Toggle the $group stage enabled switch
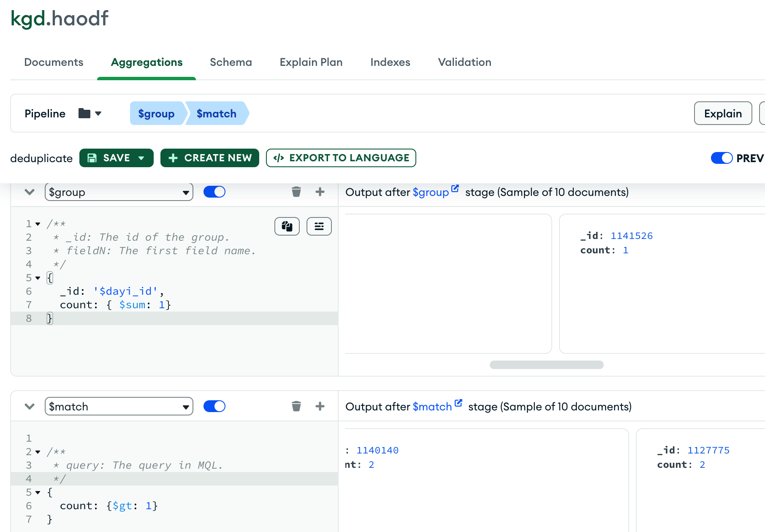The height and width of the screenshot is (532, 765). point(214,192)
